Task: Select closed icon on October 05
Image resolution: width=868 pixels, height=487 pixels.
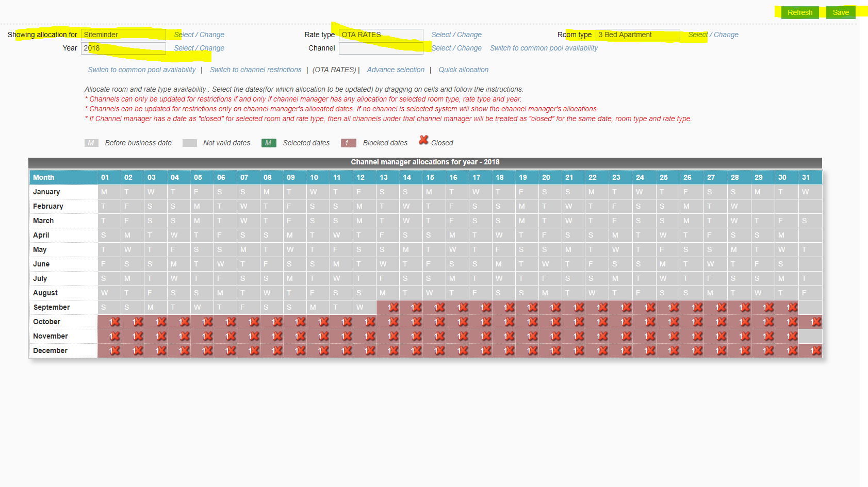Action: (207, 322)
